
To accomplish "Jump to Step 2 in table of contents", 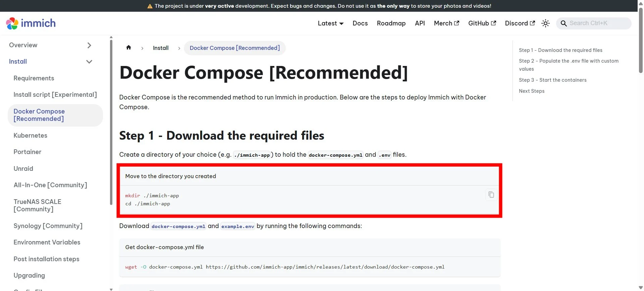I will (569, 65).
